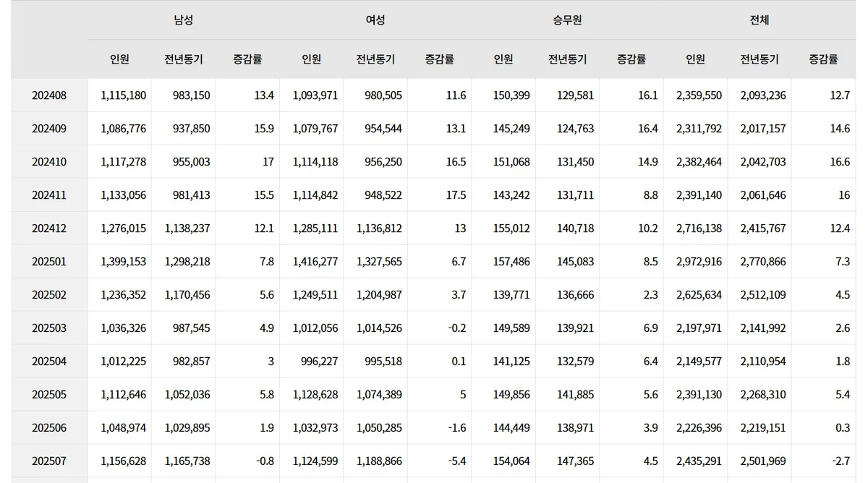Click the male count cell 1,399,153
This screenshot has height=483, width=868.
(x=124, y=262)
